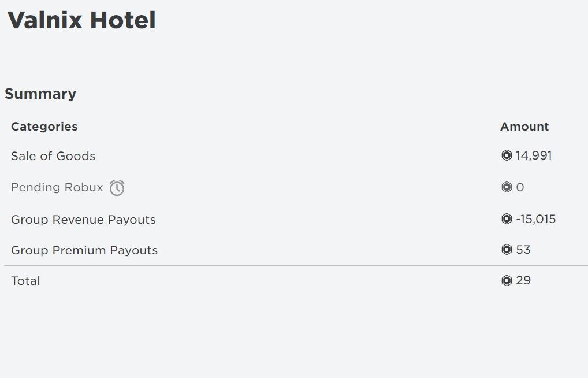Click the pending amount 0
Image resolution: width=588 pixels, height=378 pixels.
[x=520, y=187]
